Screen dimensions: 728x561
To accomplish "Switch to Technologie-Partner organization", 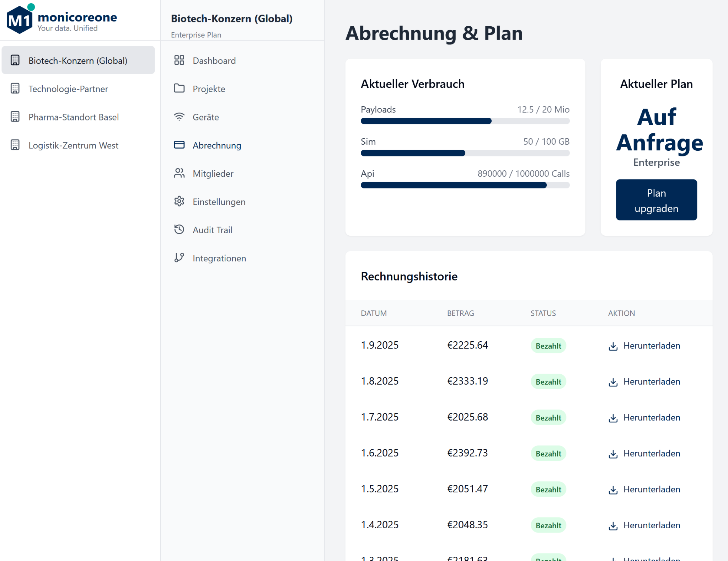I will point(68,89).
